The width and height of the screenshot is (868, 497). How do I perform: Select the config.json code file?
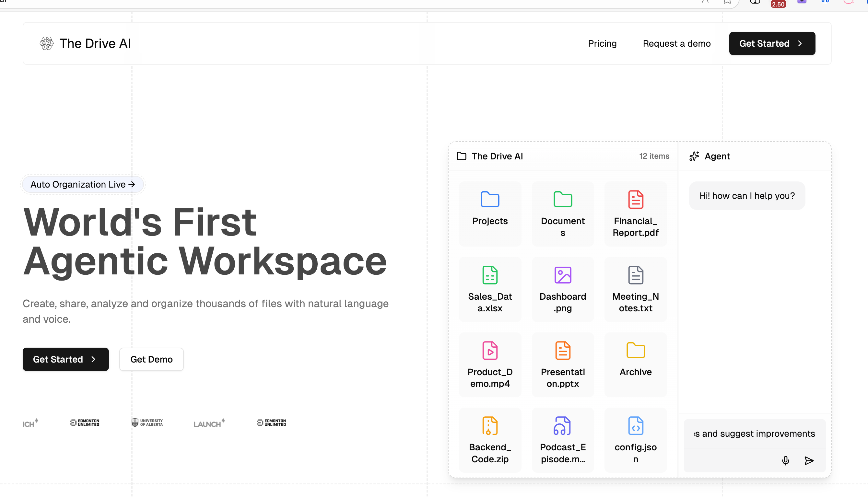(x=635, y=426)
